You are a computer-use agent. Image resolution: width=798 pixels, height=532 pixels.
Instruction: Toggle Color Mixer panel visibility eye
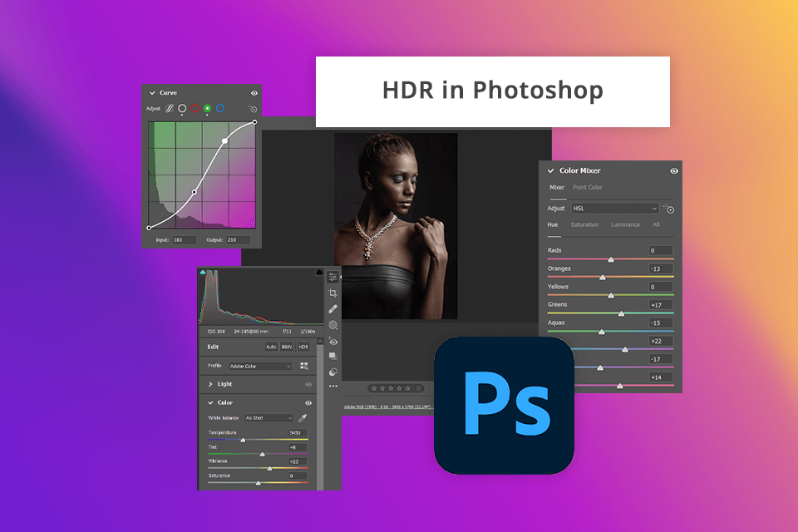674,171
